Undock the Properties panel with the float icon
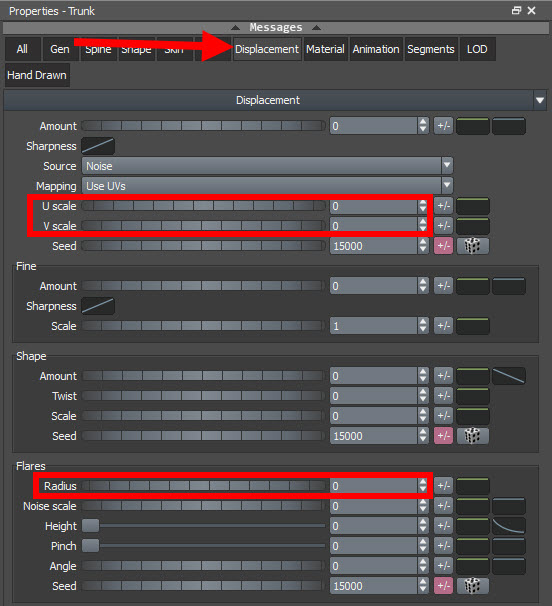This screenshot has height=606, width=552. tap(516, 10)
